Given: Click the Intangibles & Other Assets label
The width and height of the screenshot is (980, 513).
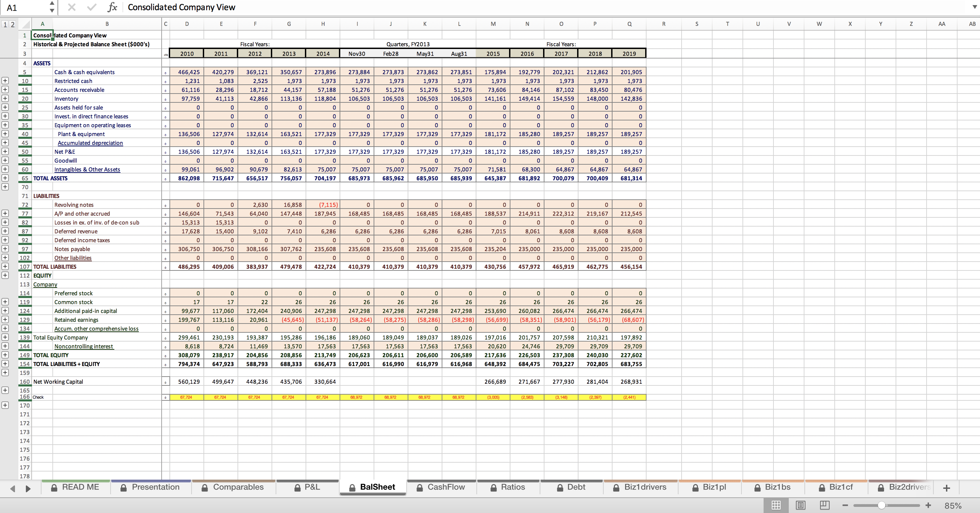Looking at the screenshot, I should point(87,169).
